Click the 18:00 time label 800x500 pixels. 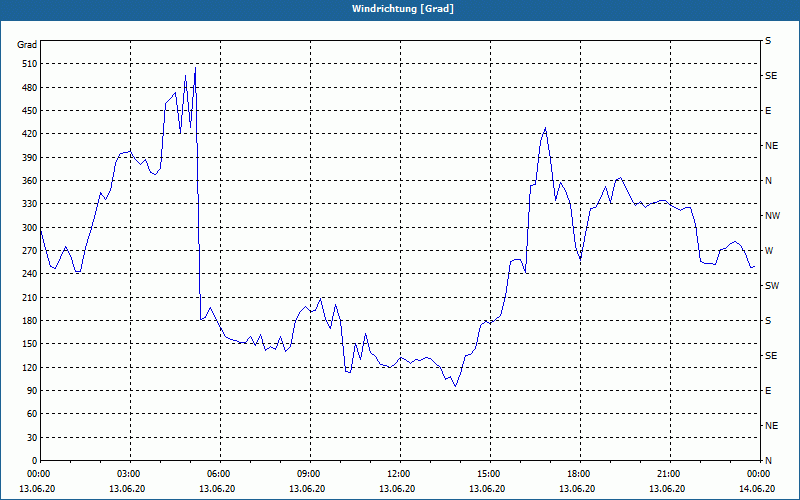click(x=580, y=474)
